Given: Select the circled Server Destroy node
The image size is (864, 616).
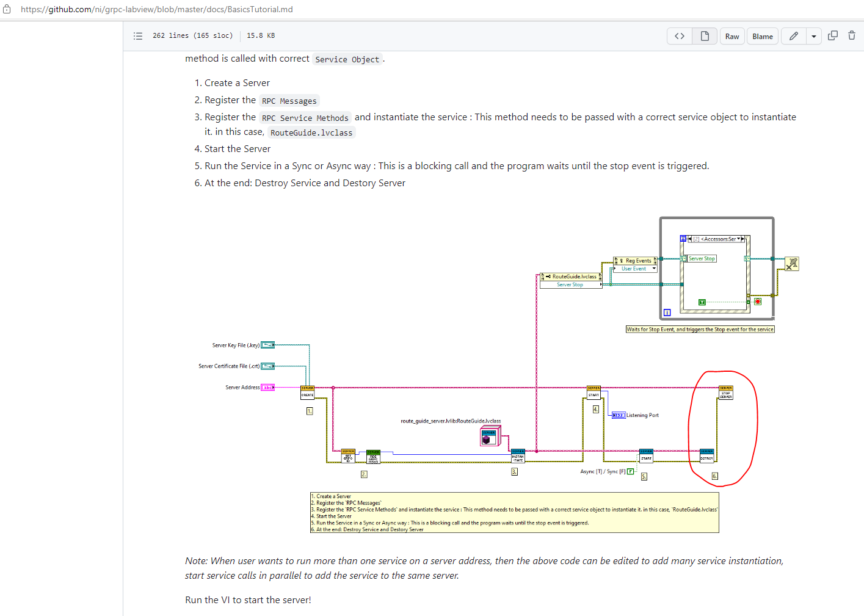Looking at the screenshot, I should click(x=707, y=455).
